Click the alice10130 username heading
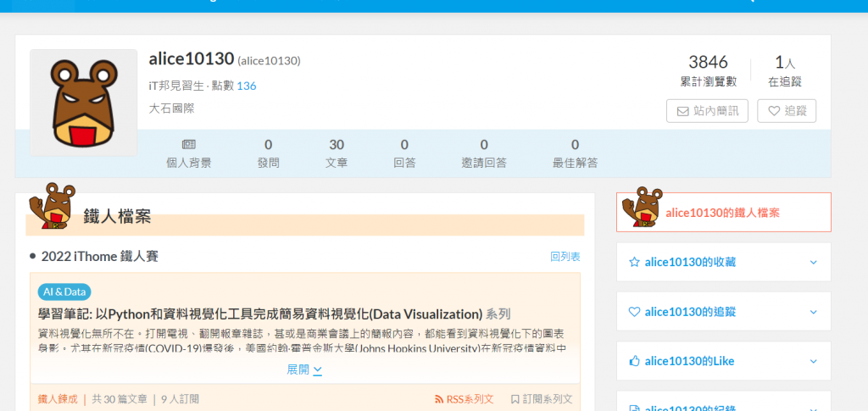 pos(192,59)
